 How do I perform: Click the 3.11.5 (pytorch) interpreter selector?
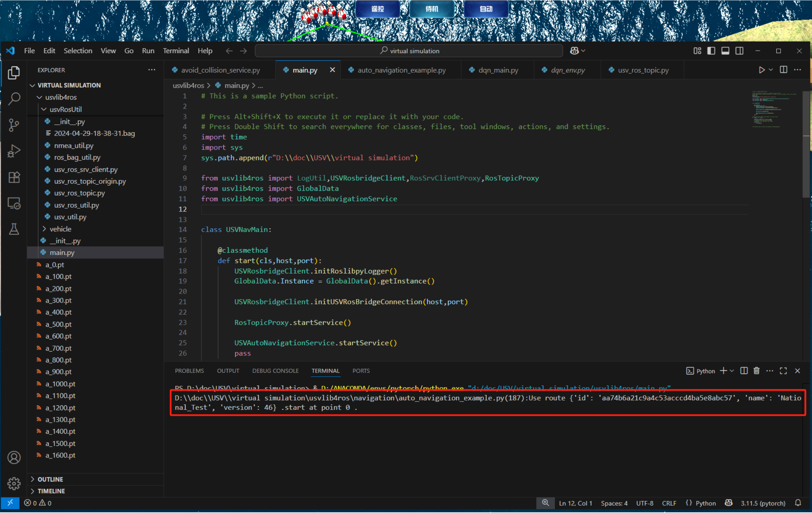763,503
